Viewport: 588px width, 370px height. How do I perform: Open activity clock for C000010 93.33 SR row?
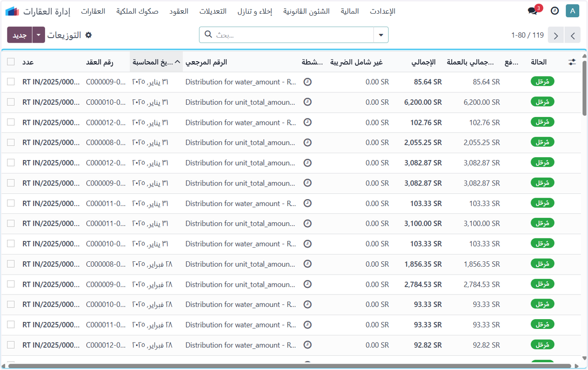[308, 304]
